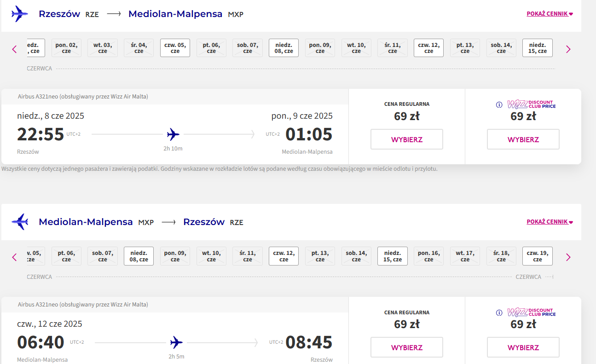This screenshot has height=364, width=596.
Task: Choose outbound regular price 69 zł Wybierz
Action: [x=407, y=139]
